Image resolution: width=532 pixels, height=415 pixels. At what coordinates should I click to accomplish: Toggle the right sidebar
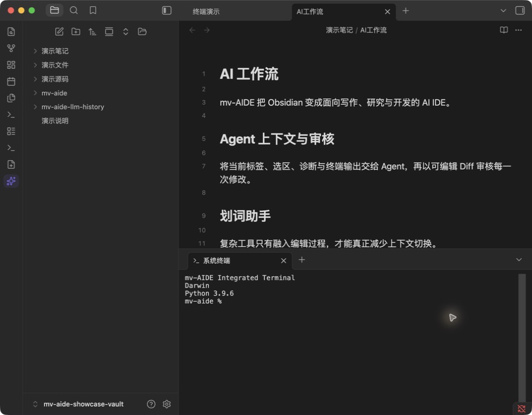tap(520, 10)
